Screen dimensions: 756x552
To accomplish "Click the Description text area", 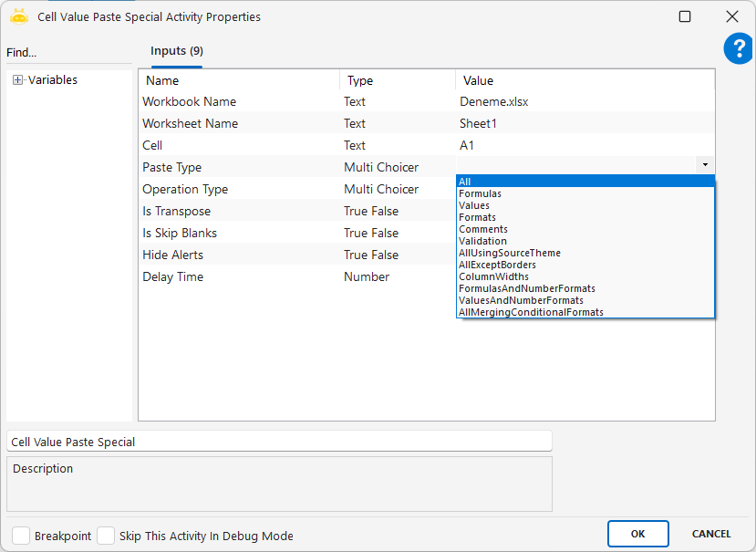I will click(279, 484).
